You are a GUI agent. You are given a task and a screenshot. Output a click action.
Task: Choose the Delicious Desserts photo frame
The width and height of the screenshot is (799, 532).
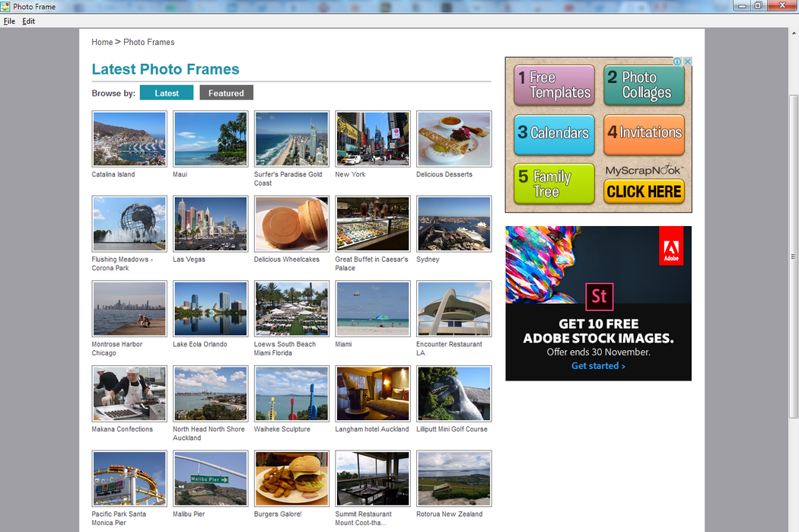click(454, 139)
